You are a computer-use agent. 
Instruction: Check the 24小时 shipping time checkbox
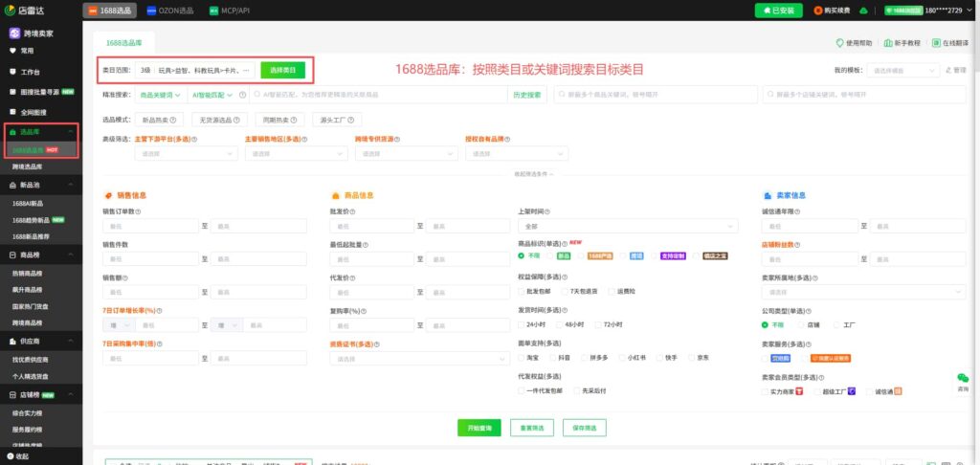pyautogui.click(x=522, y=324)
